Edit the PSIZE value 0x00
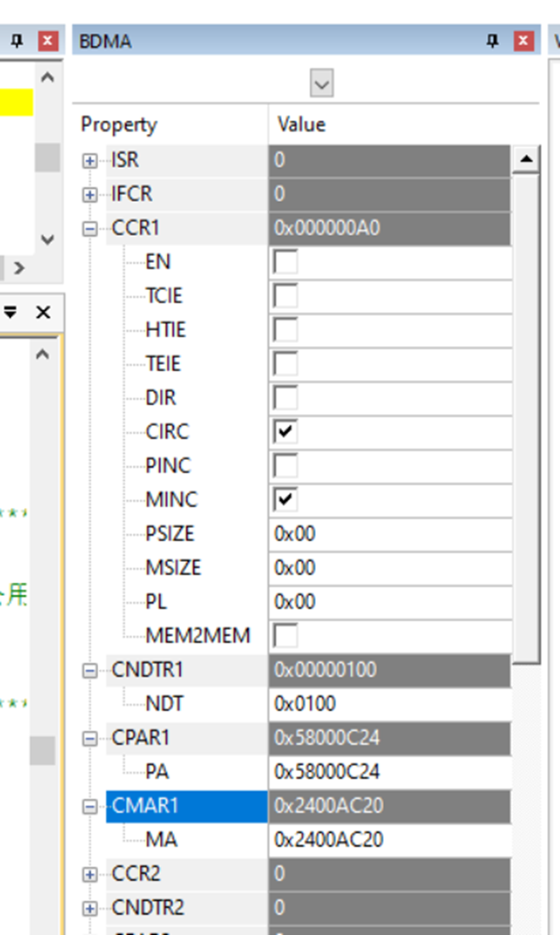560x935 pixels. click(x=390, y=534)
